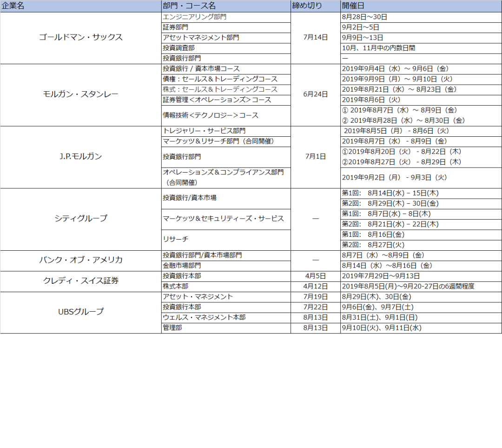Click the J.P.モルガン company cell
Image resolution: width=502 pixels, height=448 pixels.
coord(81,157)
